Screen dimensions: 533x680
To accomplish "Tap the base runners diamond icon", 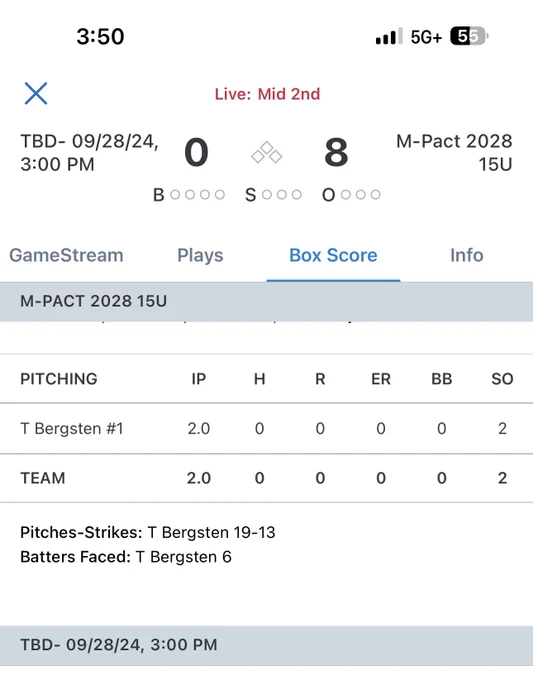I will (266, 153).
